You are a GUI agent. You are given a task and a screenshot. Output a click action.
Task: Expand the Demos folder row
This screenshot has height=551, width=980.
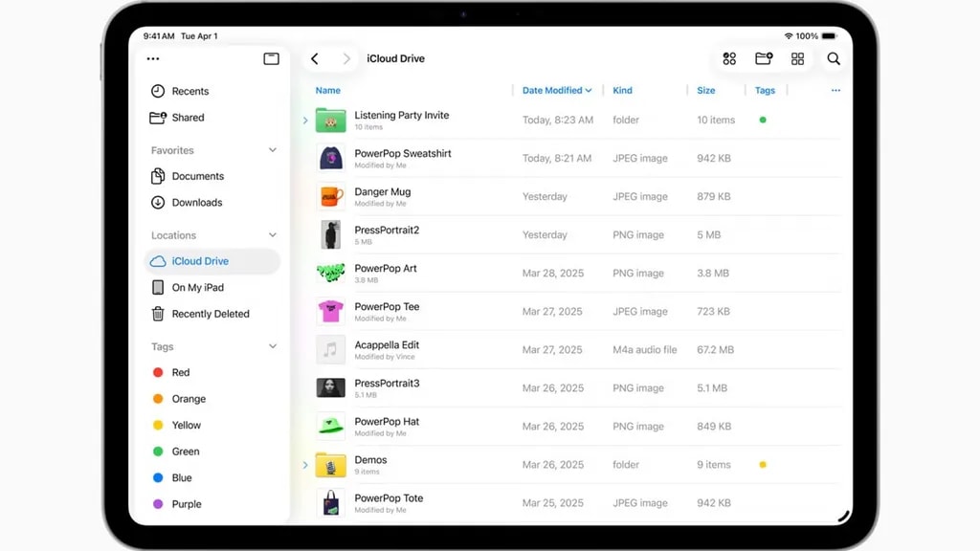[x=304, y=464]
